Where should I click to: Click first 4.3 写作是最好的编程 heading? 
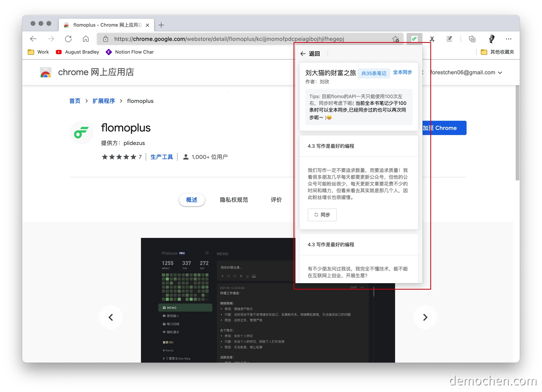click(x=331, y=146)
